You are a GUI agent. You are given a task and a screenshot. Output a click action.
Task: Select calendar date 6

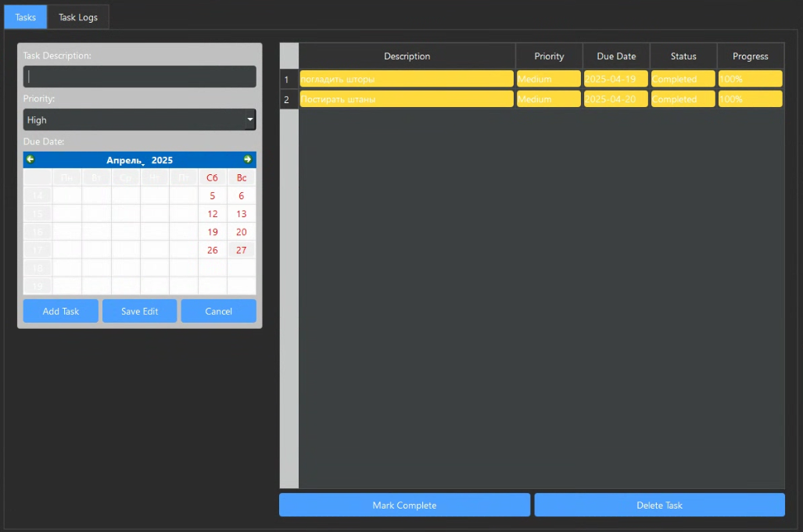tap(241, 196)
